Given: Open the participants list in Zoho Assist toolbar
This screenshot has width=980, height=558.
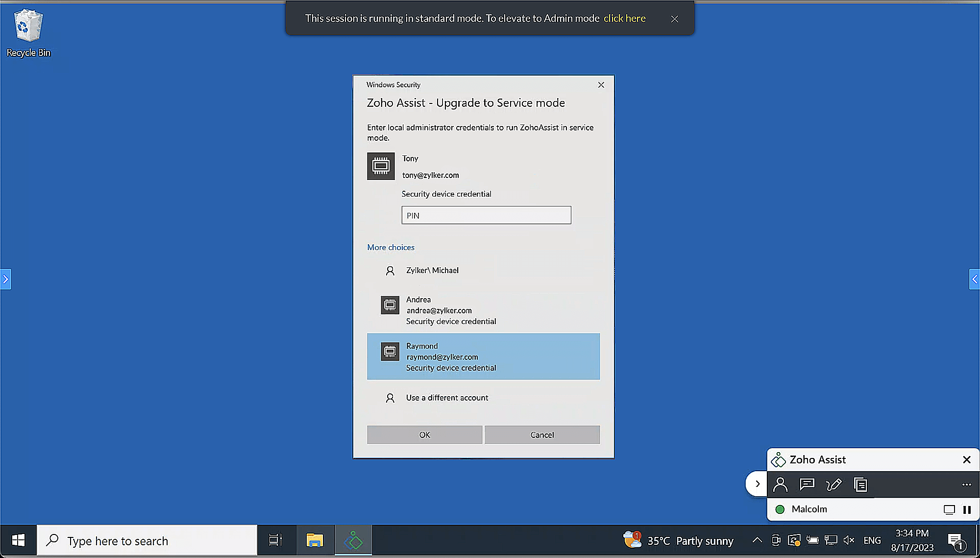Looking at the screenshot, I should coord(780,484).
